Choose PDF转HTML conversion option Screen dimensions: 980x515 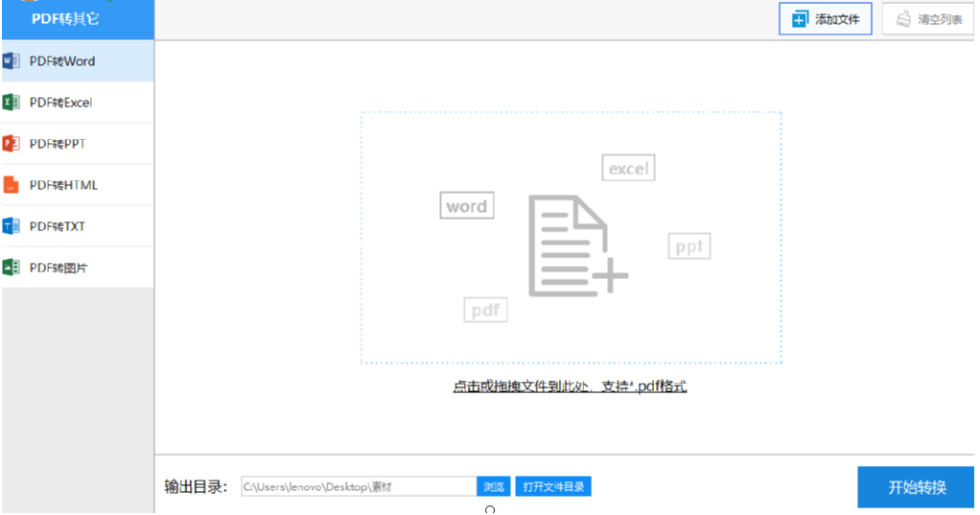[78, 185]
